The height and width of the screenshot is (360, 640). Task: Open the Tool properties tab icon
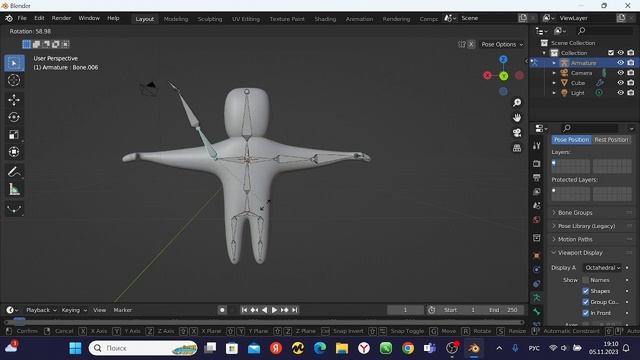(537, 146)
